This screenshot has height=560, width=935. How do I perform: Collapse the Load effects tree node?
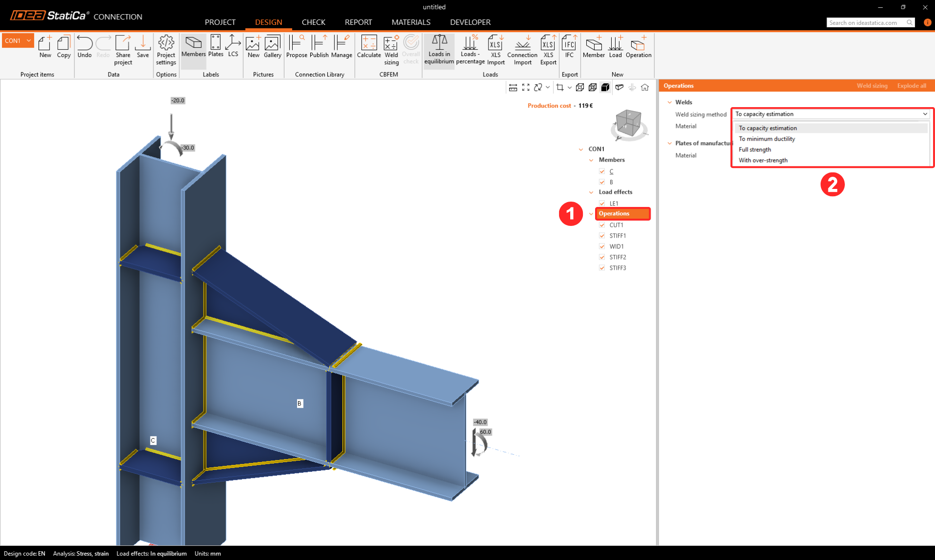pyautogui.click(x=591, y=192)
